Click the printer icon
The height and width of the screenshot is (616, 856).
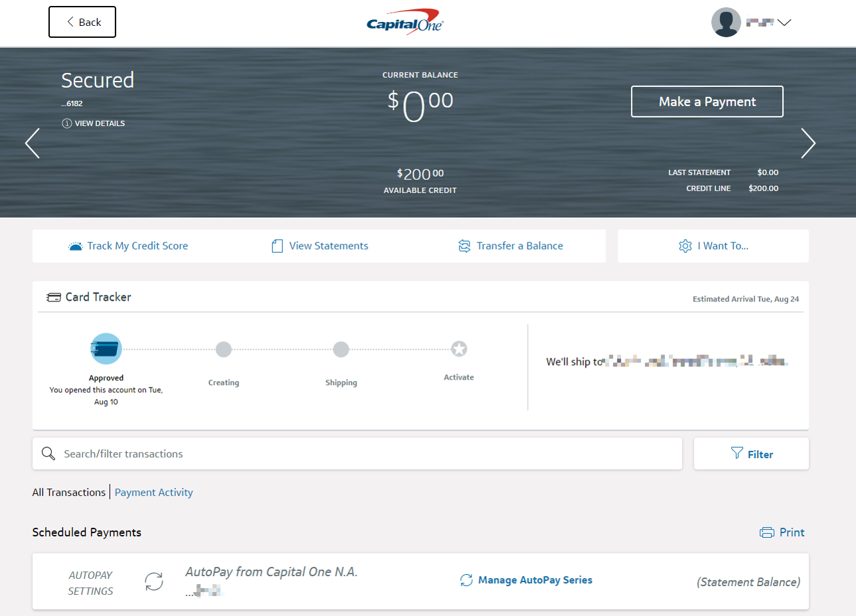767,532
